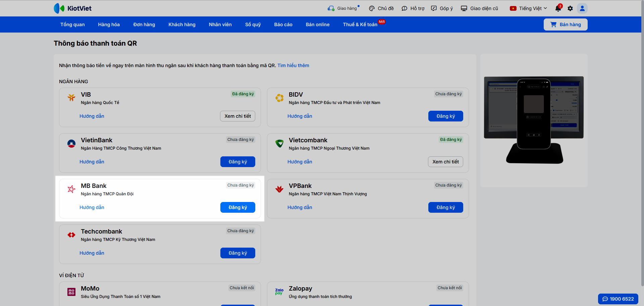Screen dimensions: 644x306
Task: Click the VIB 'Đã đăng ký' status badge
Action: point(243,94)
